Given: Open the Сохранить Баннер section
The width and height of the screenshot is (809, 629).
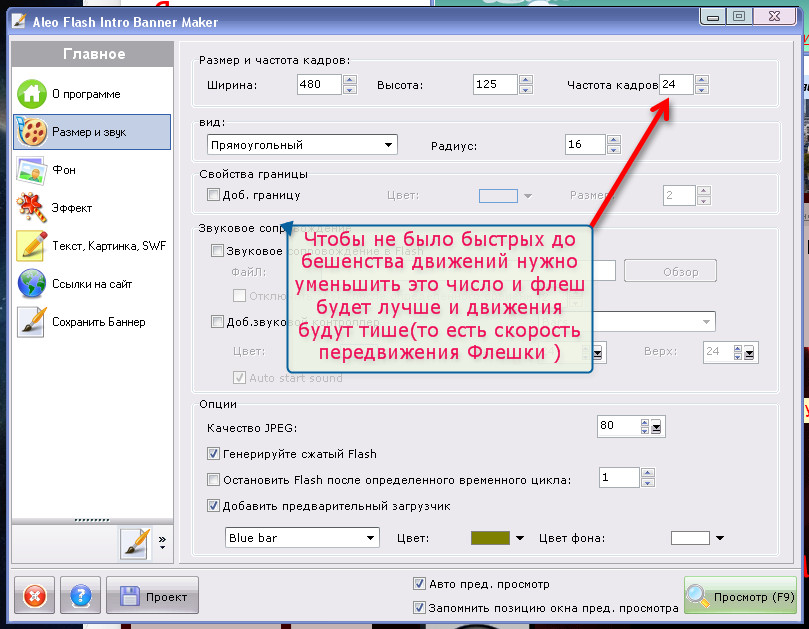Looking at the screenshot, I should (93, 322).
